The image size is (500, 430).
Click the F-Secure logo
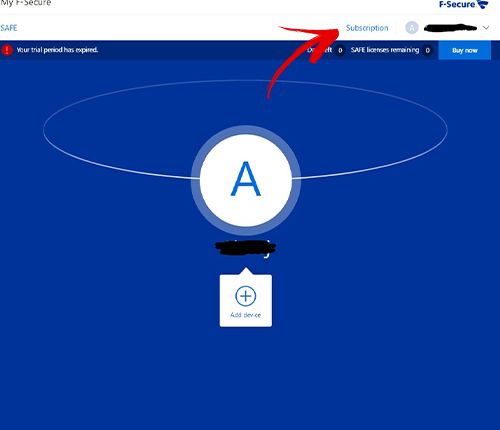point(463,5)
